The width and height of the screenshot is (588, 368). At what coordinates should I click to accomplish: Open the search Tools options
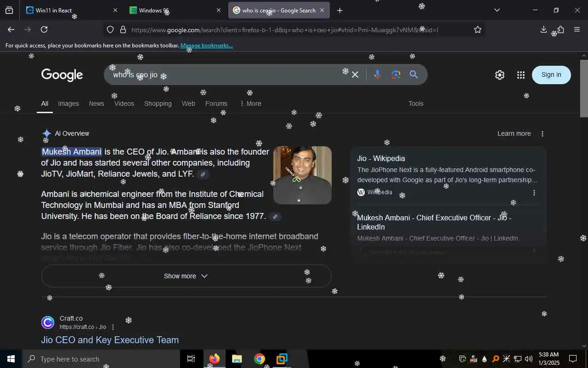(416, 103)
